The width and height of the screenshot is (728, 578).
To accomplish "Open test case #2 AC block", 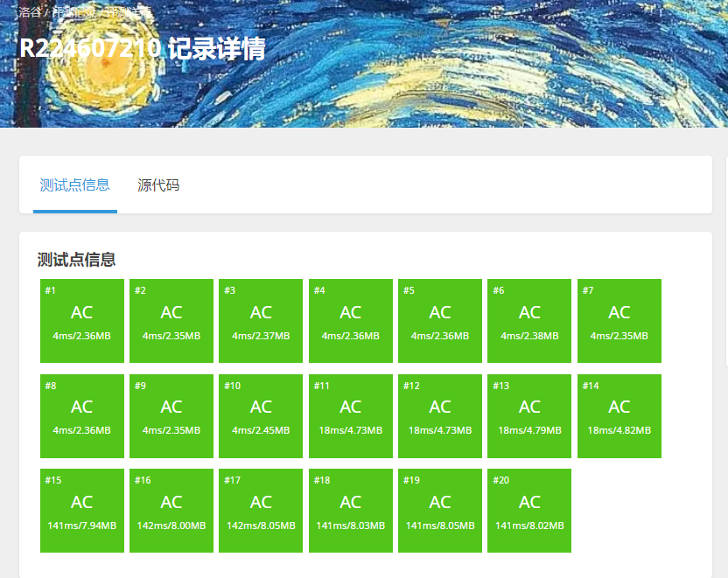I will click(171, 321).
